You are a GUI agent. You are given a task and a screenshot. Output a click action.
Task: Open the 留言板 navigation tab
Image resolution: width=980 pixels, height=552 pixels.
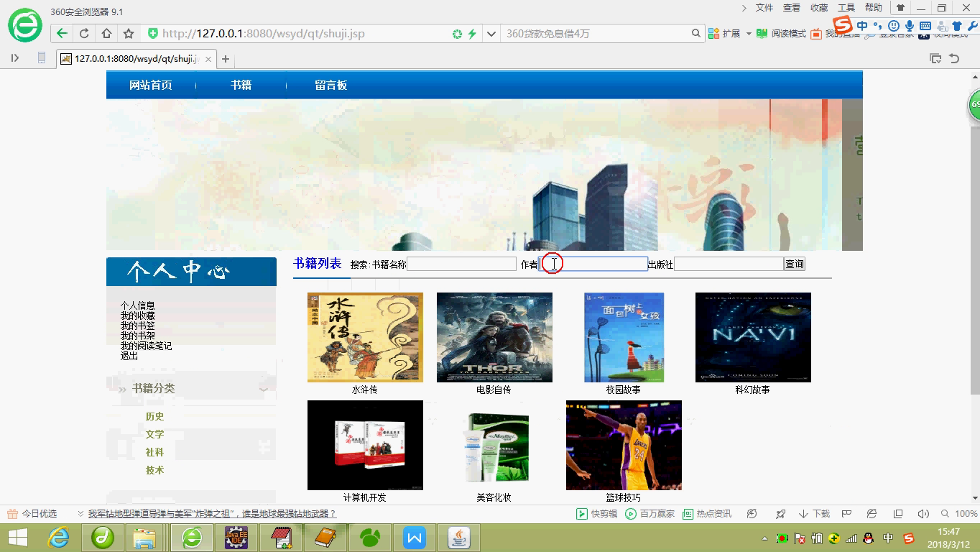pos(331,85)
